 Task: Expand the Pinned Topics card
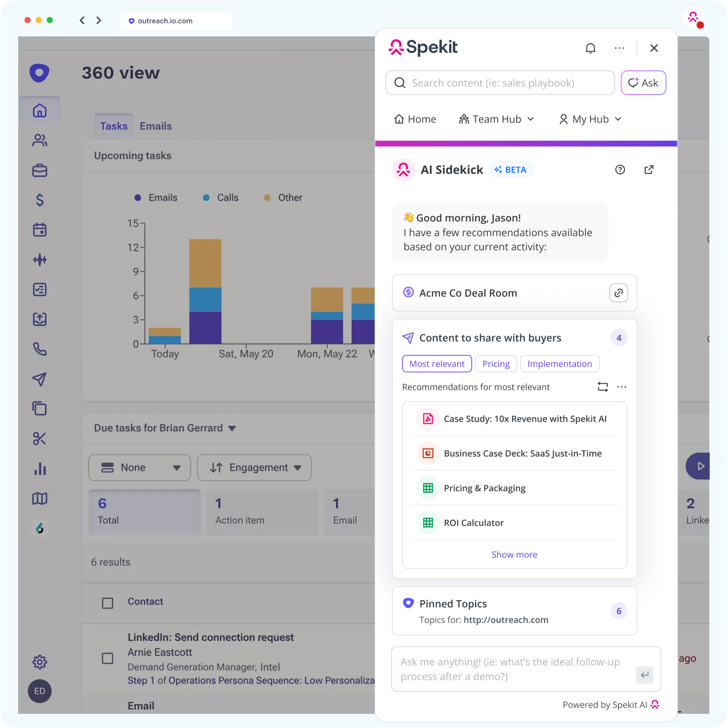pos(515,611)
